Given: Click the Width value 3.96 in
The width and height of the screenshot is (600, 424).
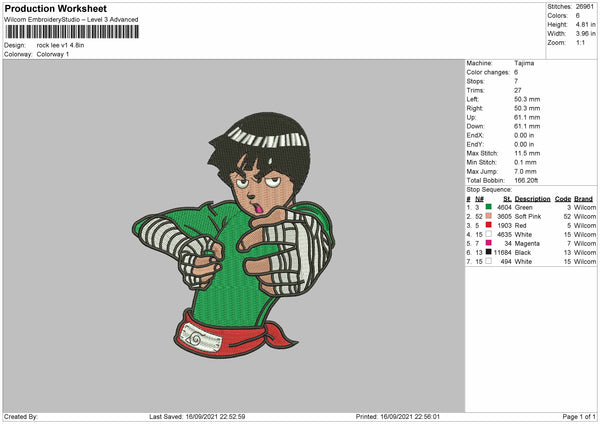Looking at the screenshot, I should click(x=585, y=34).
